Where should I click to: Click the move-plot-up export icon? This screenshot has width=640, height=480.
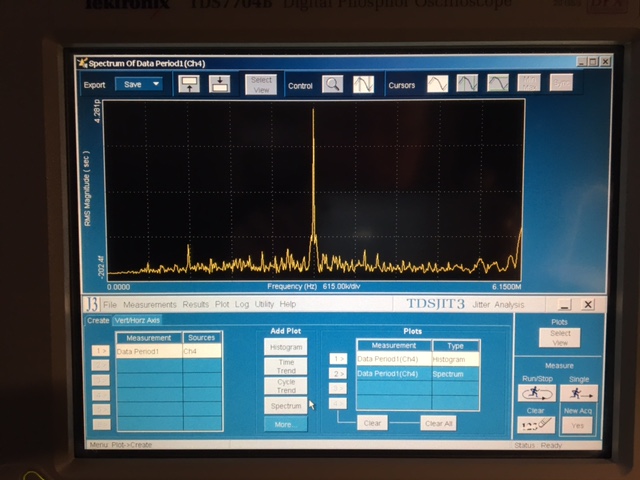(x=189, y=84)
